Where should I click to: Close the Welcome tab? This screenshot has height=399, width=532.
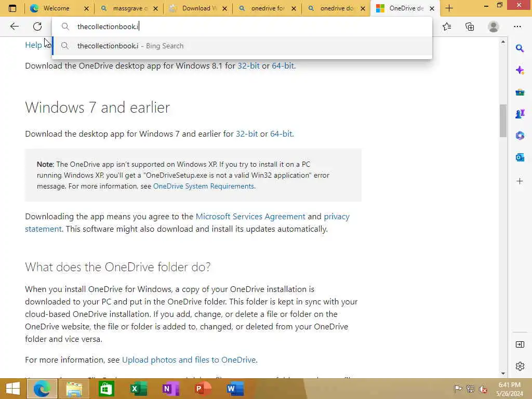(87, 8)
